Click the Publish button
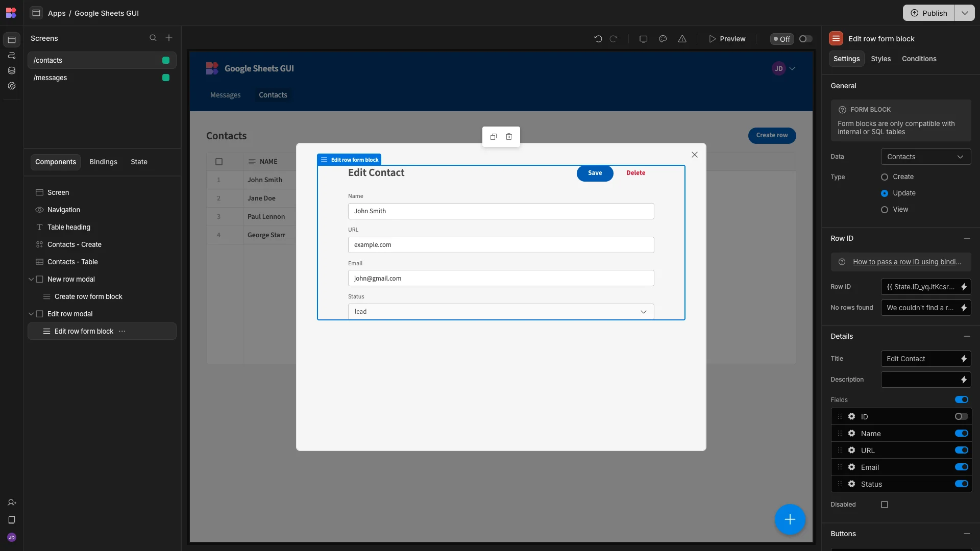Image resolution: width=980 pixels, height=551 pixels. pos(929,13)
